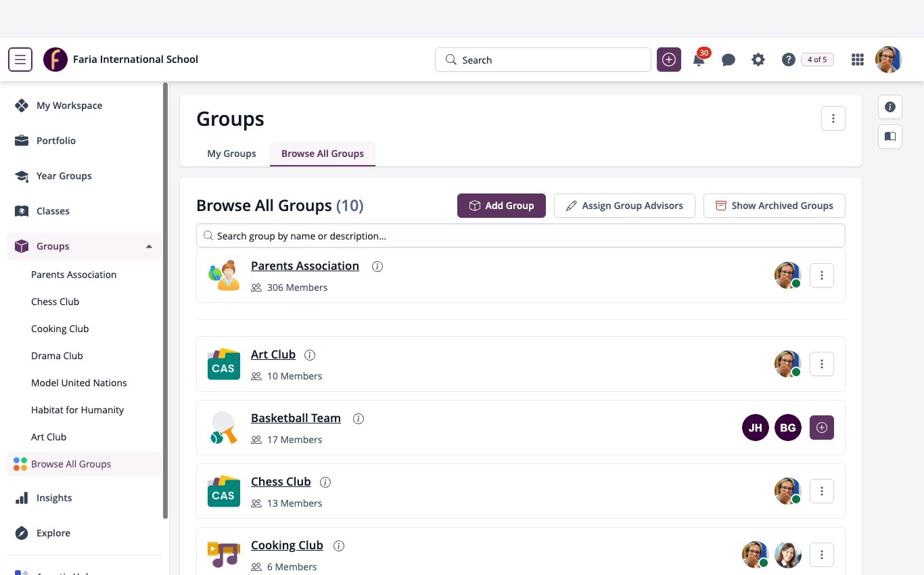Click Show Archived Groups button
This screenshot has height=575, width=924.
tap(775, 206)
